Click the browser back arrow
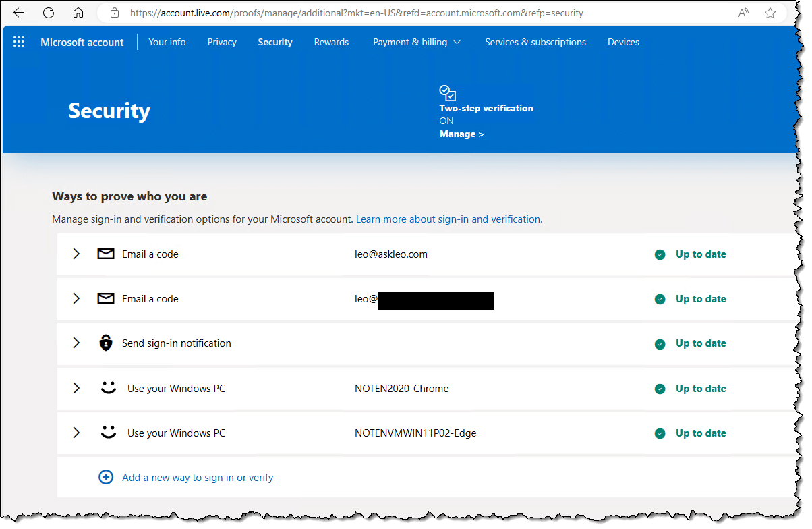 19,13
